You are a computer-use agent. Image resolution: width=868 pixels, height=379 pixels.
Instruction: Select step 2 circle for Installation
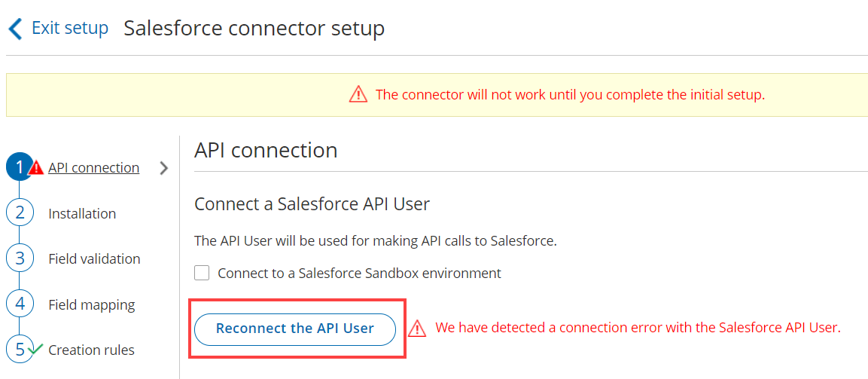pyautogui.click(x=20, y=213)
